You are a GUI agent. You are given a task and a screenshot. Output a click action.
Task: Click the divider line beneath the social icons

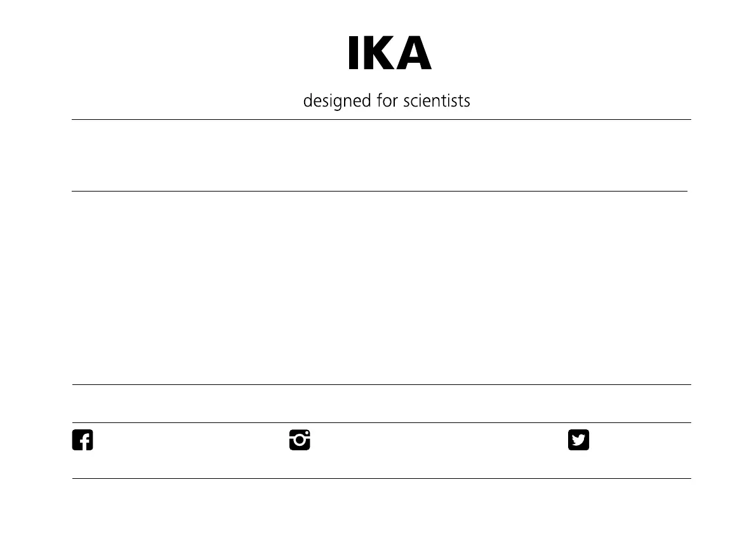[381, 478]
